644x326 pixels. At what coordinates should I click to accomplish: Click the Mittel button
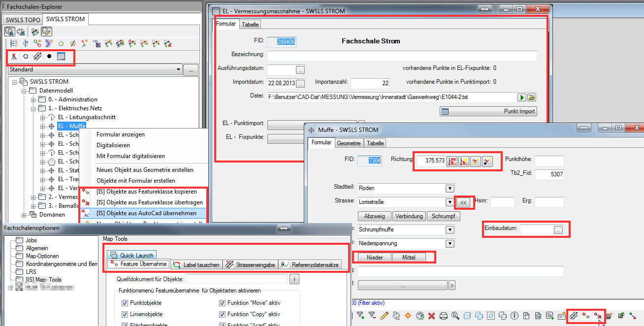click(x=409, y=257)
